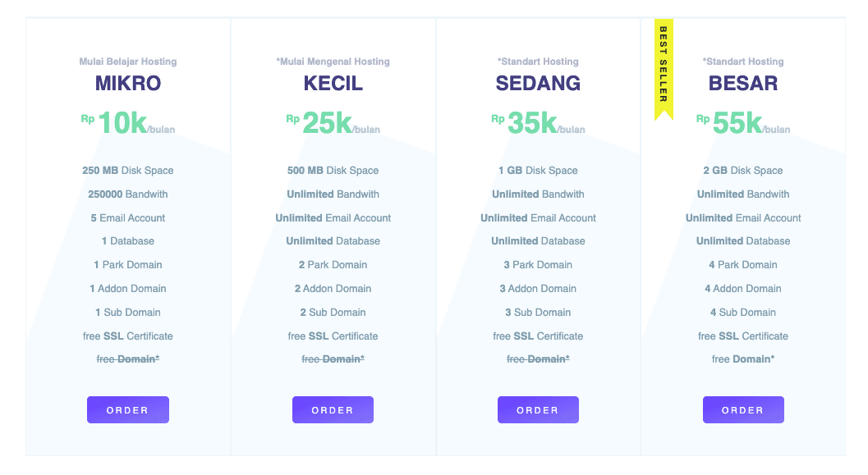The width and height of the screenshot is (868, 475).
Task: Click the ORDER button for MIKRO plan
Action: pyautogui.click(x=128, y=409)
